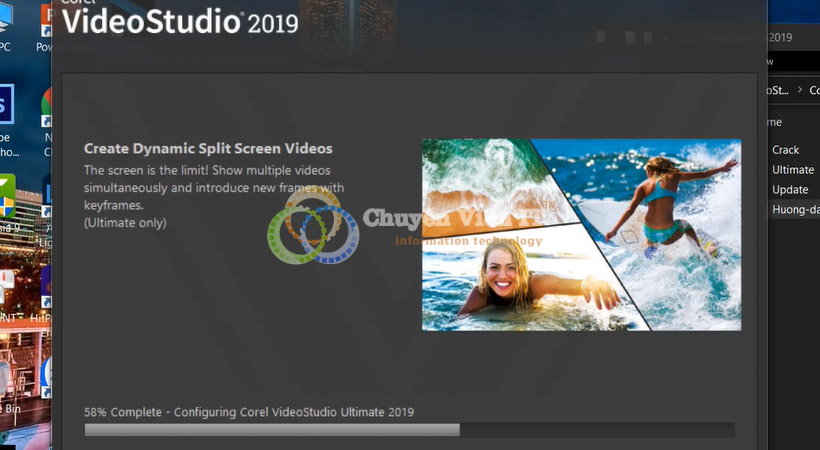Click the Create Dynamic Split Screen Videos heading
This screenshot has height=450, width=820.
208,149
